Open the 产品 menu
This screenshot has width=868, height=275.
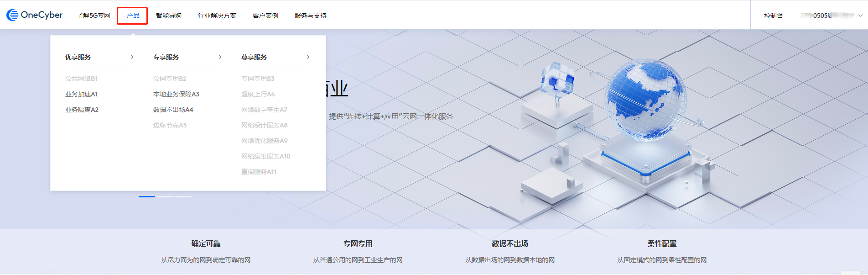click(x=133, y=16)
